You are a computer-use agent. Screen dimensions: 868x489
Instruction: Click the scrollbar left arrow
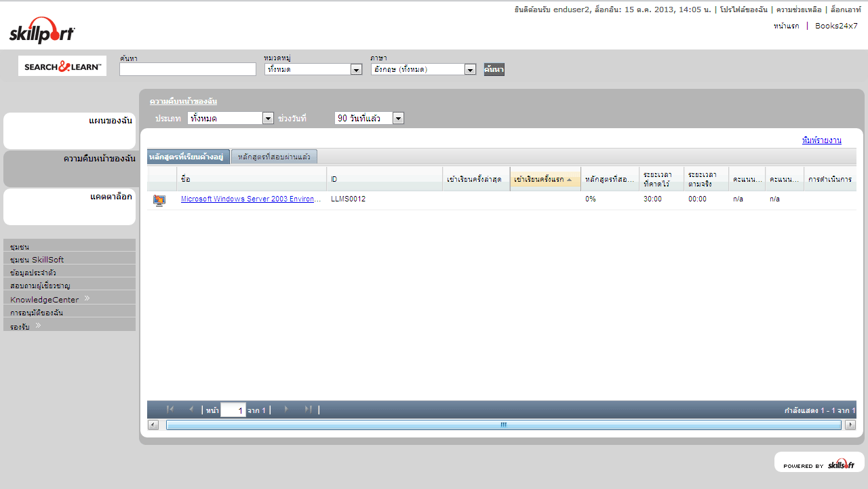pyautogui.click(x=153, y=425)
